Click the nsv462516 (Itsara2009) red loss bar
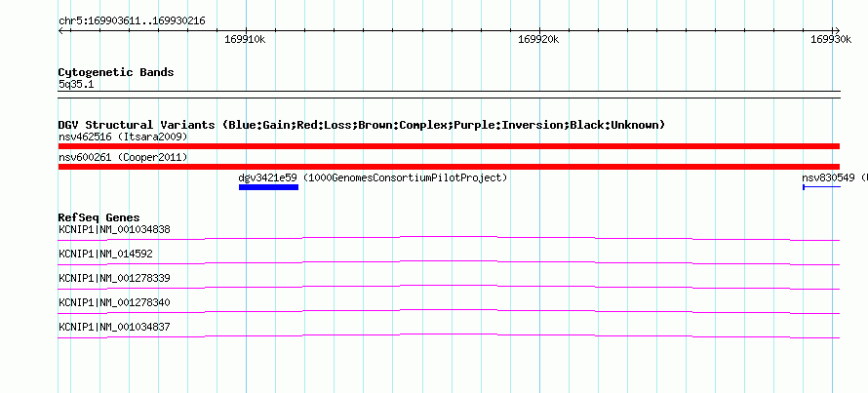868x393 pixels. (449, 146)
